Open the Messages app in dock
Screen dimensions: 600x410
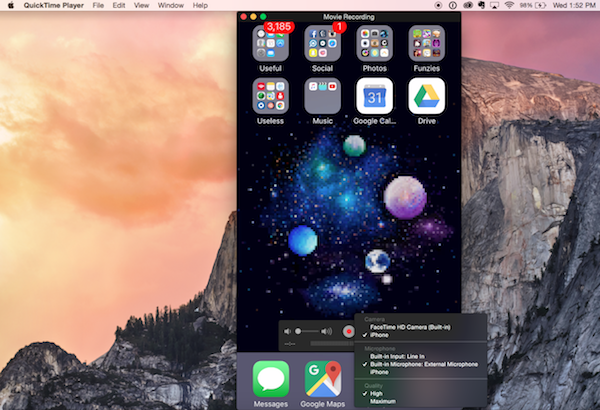pyautogui.click(x=271, y=379)
